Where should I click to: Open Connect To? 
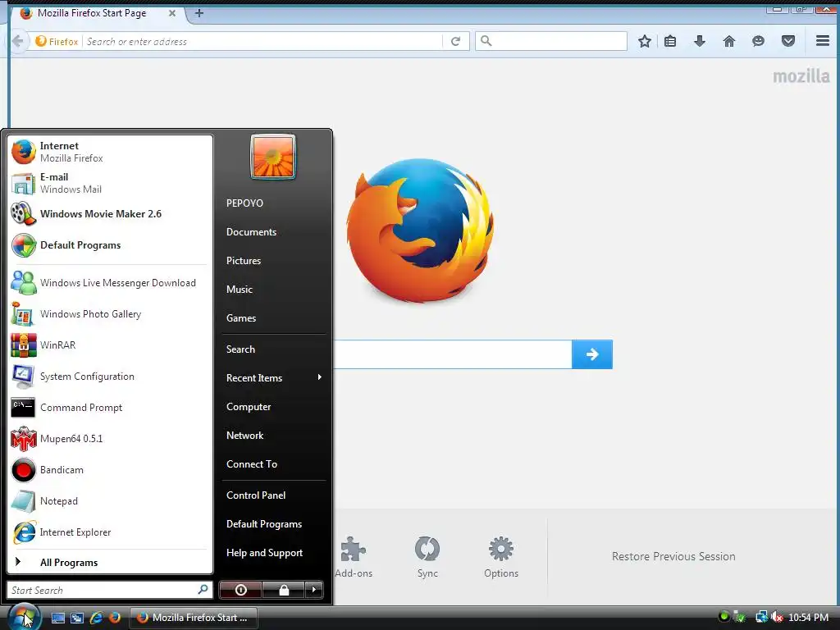pos(252,464)
